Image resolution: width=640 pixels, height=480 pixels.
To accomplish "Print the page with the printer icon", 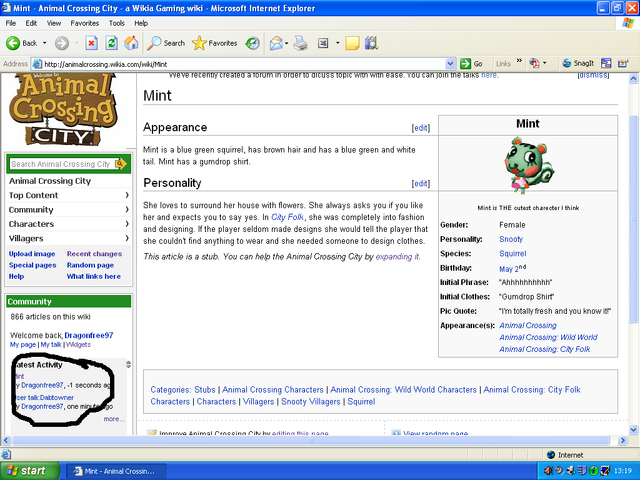I will pos(301,43).
